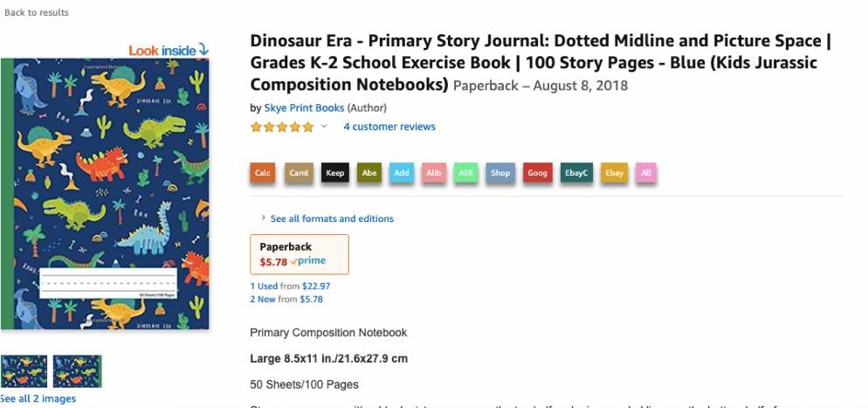Screen dimensions: 868x408
Task: Select the black Keep shortcut button
Action: [335, 173]
